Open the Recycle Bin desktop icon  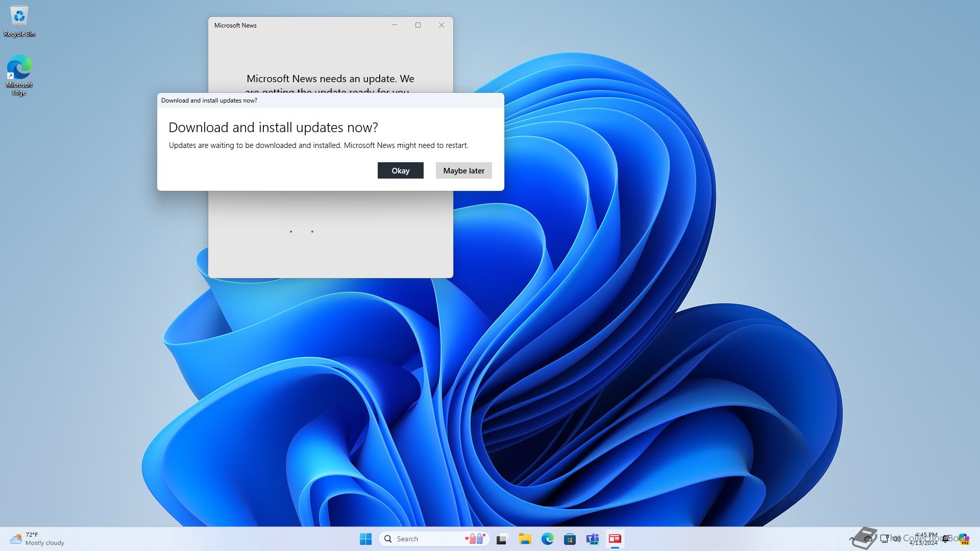pyautogui.click(x=19, y=21)
